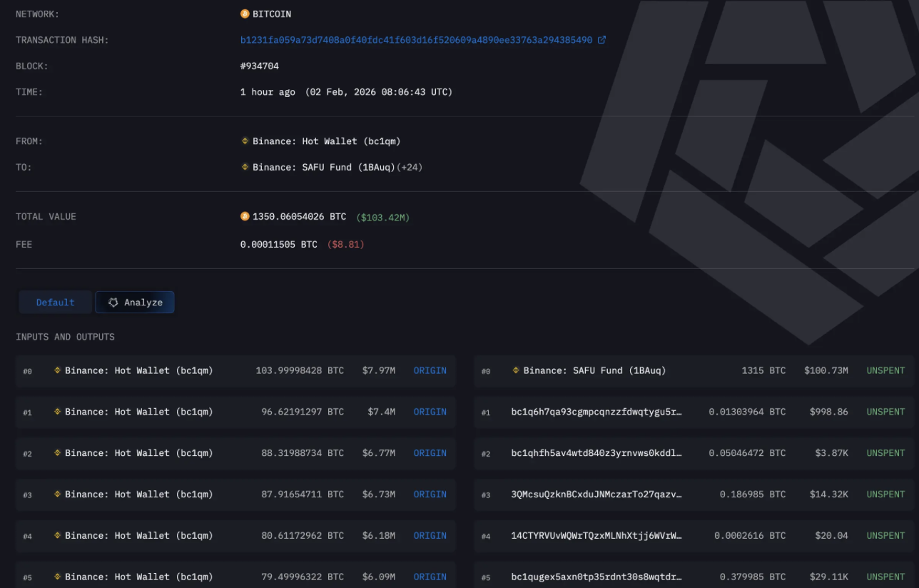This screenshot has width=919, height=588.
Task: Open external link icon beside transaction hash
Action: tap(601, 40)
